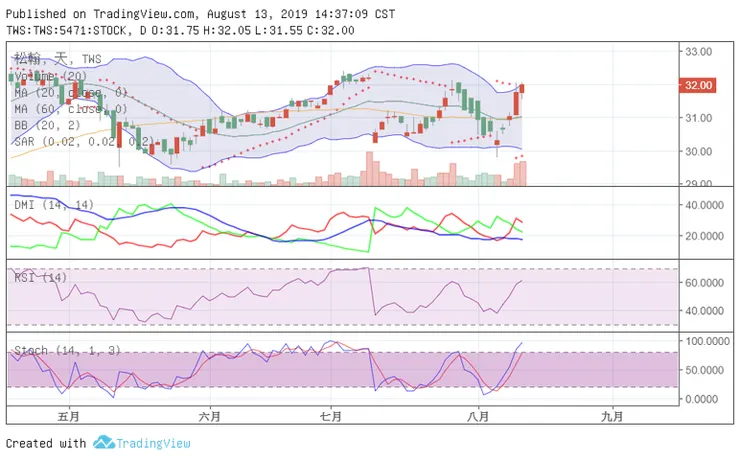Click the TWS:TWS:5471:STOCK symbol header text
The height and width of the screenshot is (459, 740).
(67, 31)
